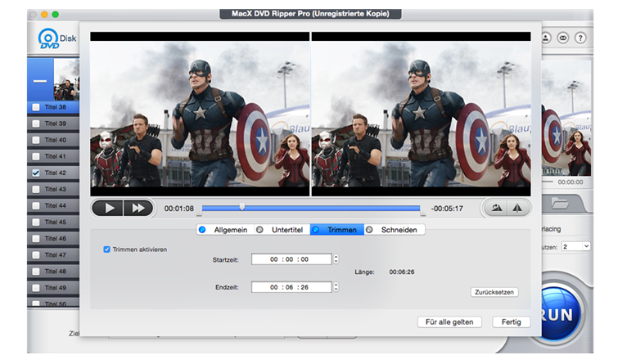Click the title thumbnail in the sidebar
The width and height of the screenshot is (618, 364).
click(66, 79)
